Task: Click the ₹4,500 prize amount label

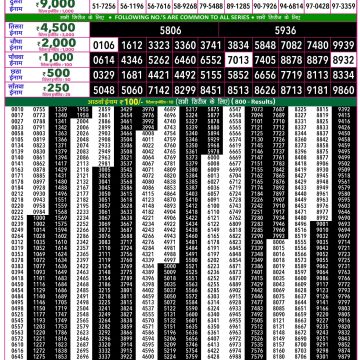Action: (x=56, y=28)
